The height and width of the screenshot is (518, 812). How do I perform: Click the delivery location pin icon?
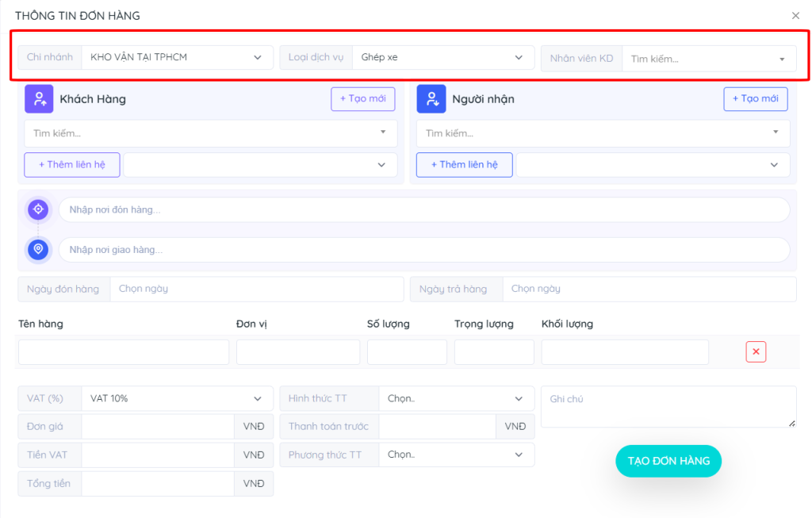point(38,249)
